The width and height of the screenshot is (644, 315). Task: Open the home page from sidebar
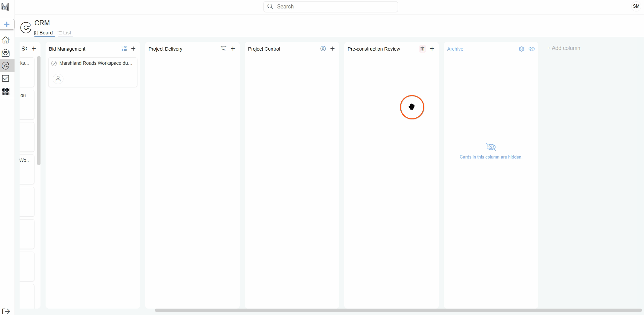(6, 40)
